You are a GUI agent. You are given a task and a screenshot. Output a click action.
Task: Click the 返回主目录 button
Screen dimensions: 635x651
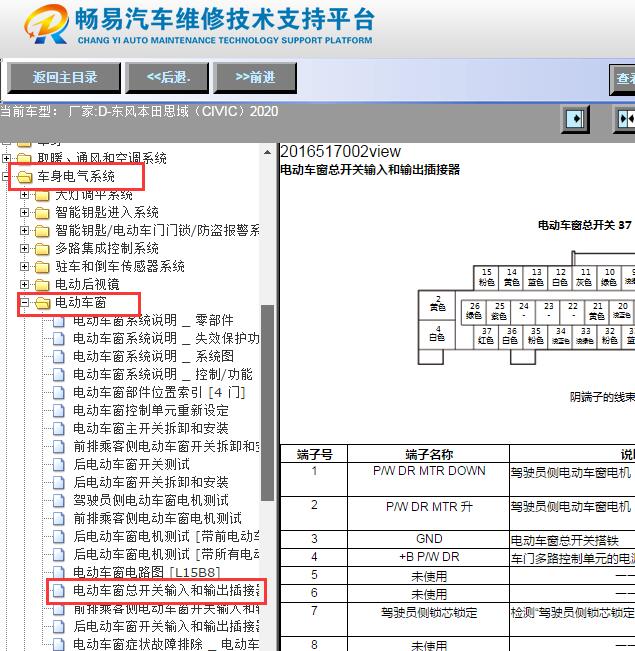click(64, 78)
